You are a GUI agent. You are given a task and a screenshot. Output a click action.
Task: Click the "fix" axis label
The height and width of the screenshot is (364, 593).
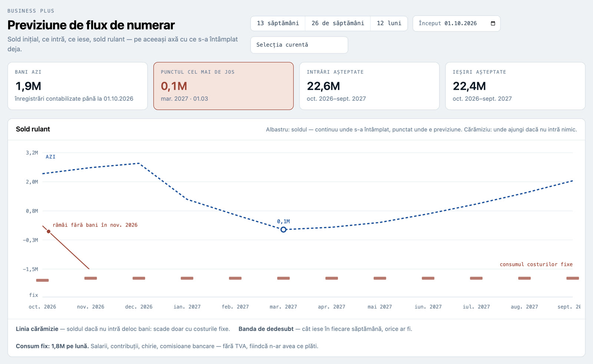tap(34, 295)
